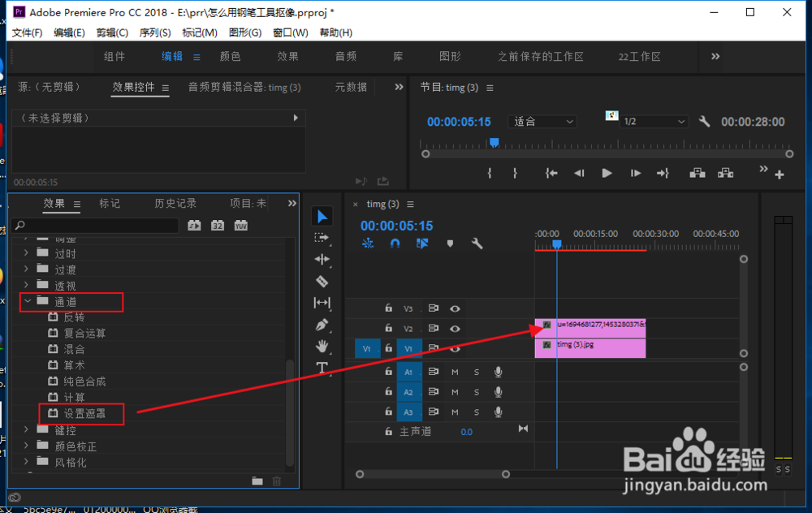Mute audio track A1
Image resolution: width=812 pixels, height=513 pixels.
coord(455,372)
